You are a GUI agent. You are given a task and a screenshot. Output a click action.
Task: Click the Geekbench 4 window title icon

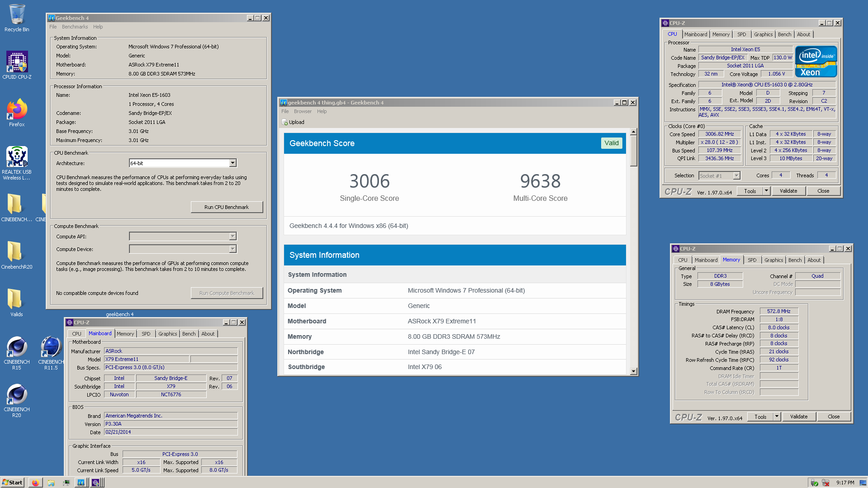coord(52,18)
